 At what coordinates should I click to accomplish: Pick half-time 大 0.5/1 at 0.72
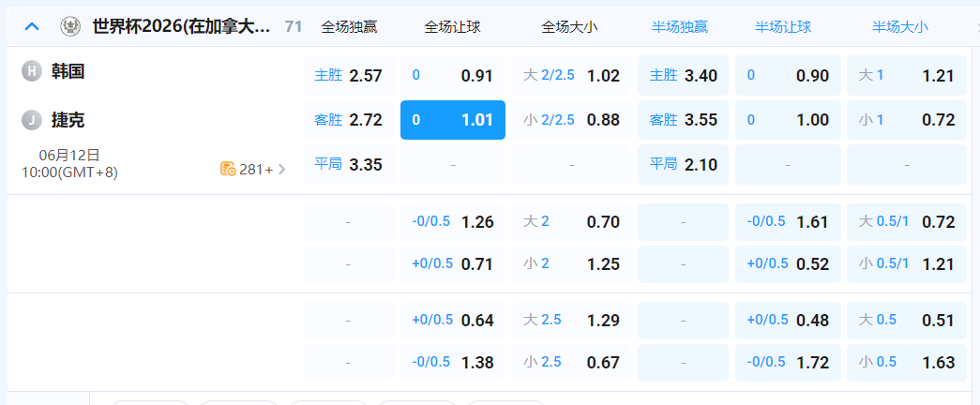(x=907, y=222)
